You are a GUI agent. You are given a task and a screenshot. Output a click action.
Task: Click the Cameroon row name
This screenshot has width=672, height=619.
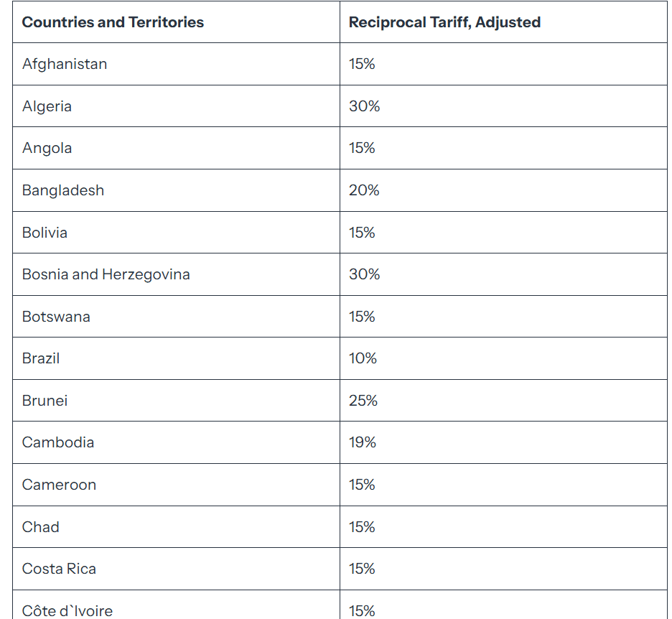pyautogui.click(x=59, y=485)
